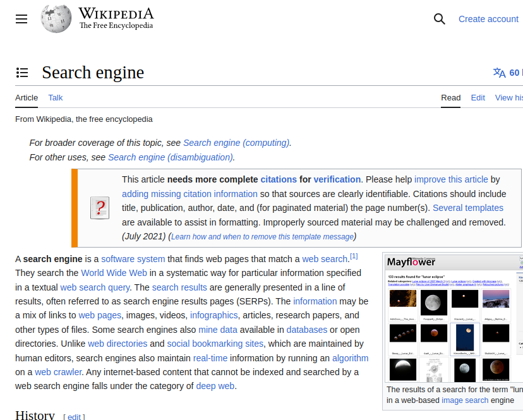Click edit link beside History heading
This screenshot has width=523, height=420.
75,417
